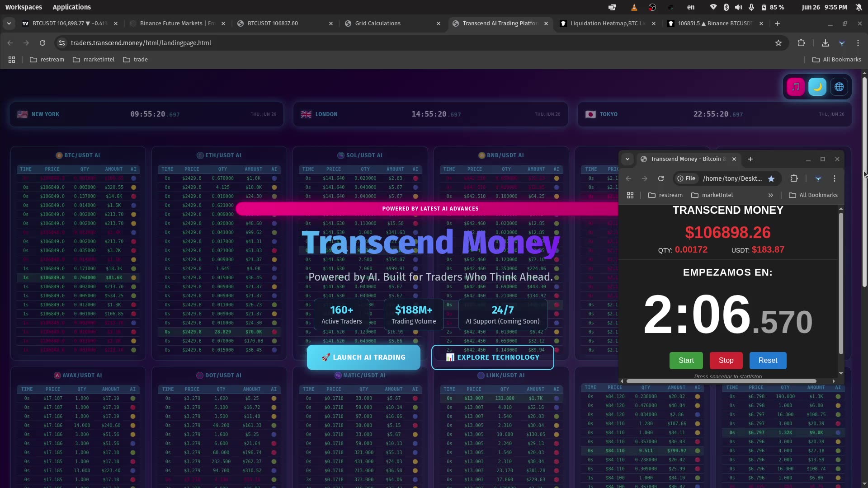Click main browser back arrow

(x=10, y=43)
